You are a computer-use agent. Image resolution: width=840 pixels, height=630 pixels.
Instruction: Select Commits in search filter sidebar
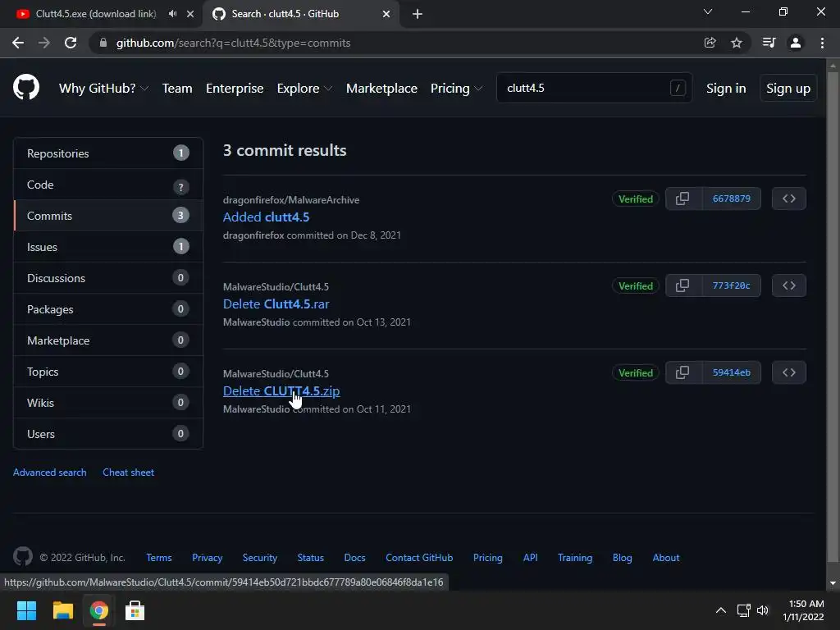[108, 216]
